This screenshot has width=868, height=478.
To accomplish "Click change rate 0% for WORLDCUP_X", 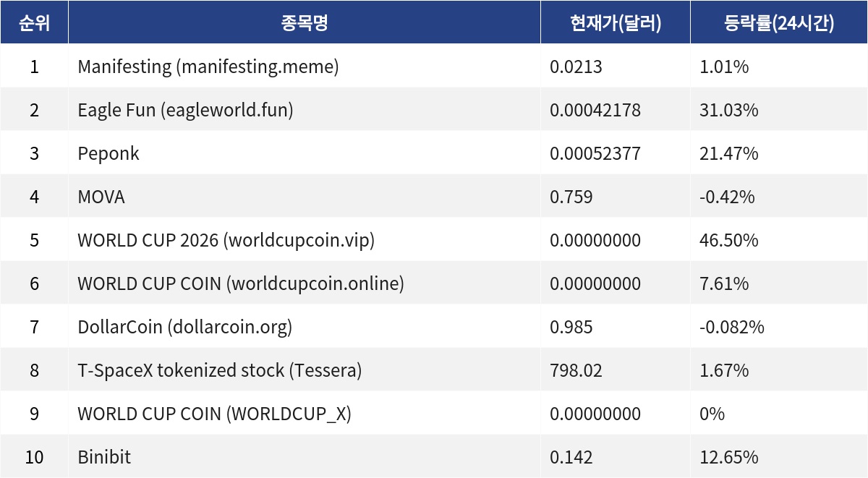I will [712, 414].
